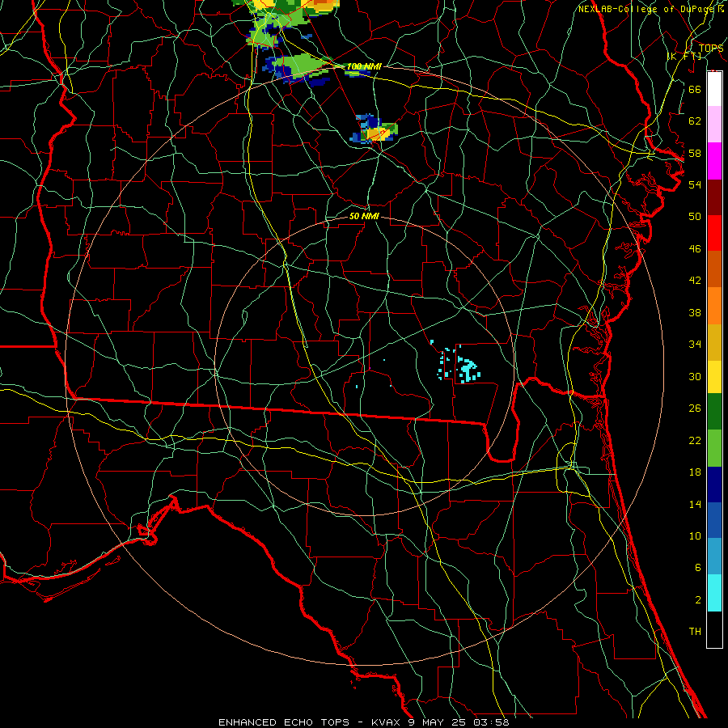Screen dimensions: 728x728
Task: Click legend value '38'
Action: point(695,312)
